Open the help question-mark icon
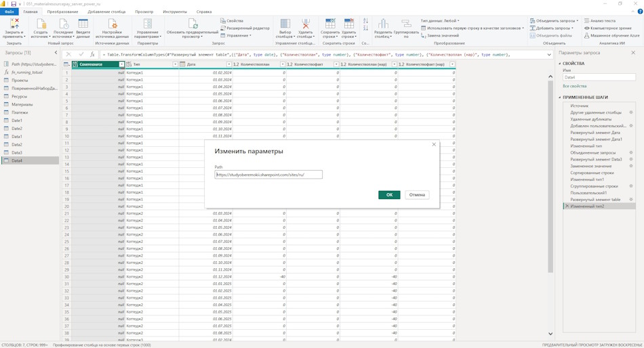The height and width of the screenshot is (348, 644). tap(640, 12)
